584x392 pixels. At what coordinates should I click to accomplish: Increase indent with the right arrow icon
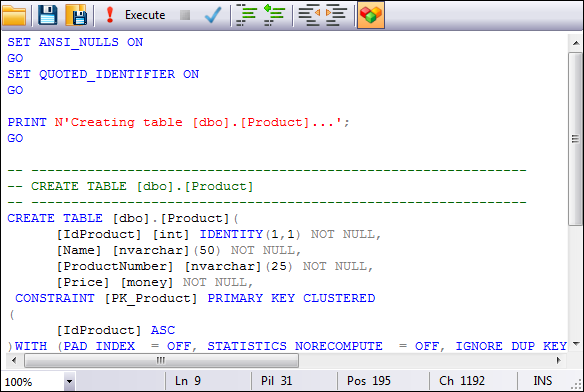[x=336, y=15]
